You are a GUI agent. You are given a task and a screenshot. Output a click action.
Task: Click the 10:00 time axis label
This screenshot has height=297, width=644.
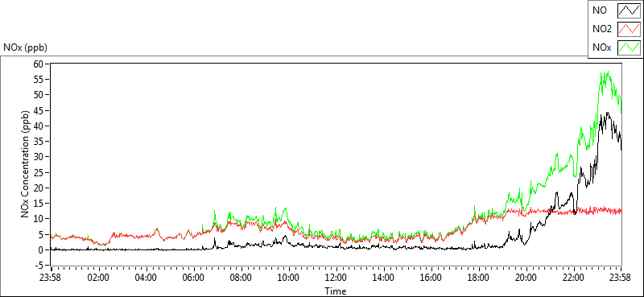point(288,277)
